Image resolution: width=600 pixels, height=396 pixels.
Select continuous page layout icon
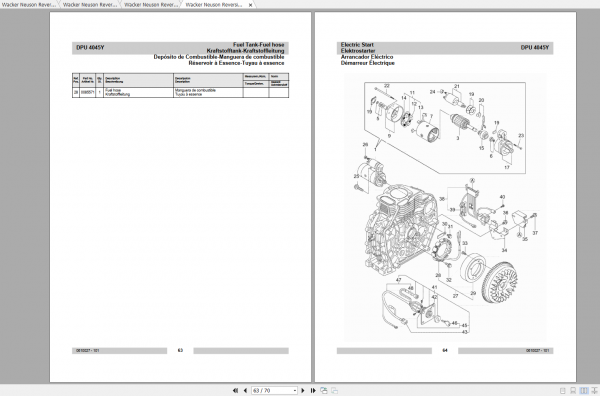(573, 391)
